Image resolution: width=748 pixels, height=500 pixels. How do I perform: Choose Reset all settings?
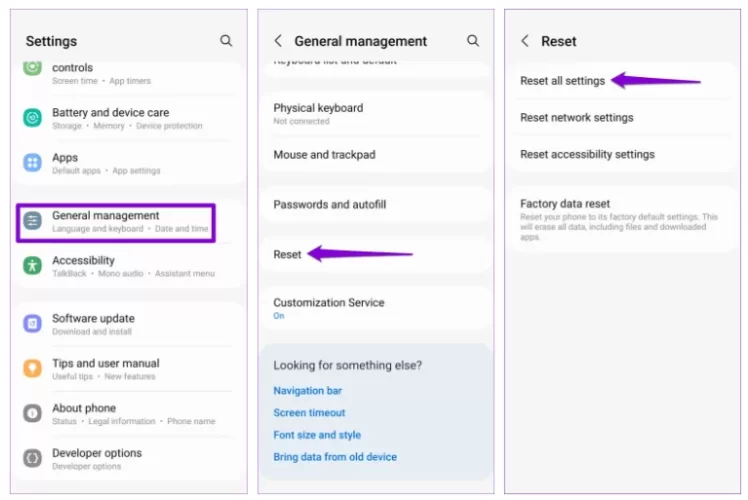coord(562,81)
